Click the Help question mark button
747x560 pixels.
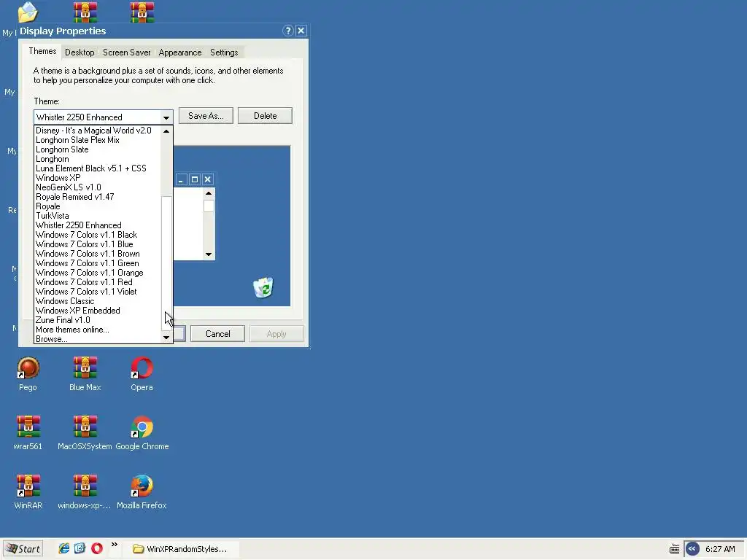pyautogui.click(x=287, y=31)
